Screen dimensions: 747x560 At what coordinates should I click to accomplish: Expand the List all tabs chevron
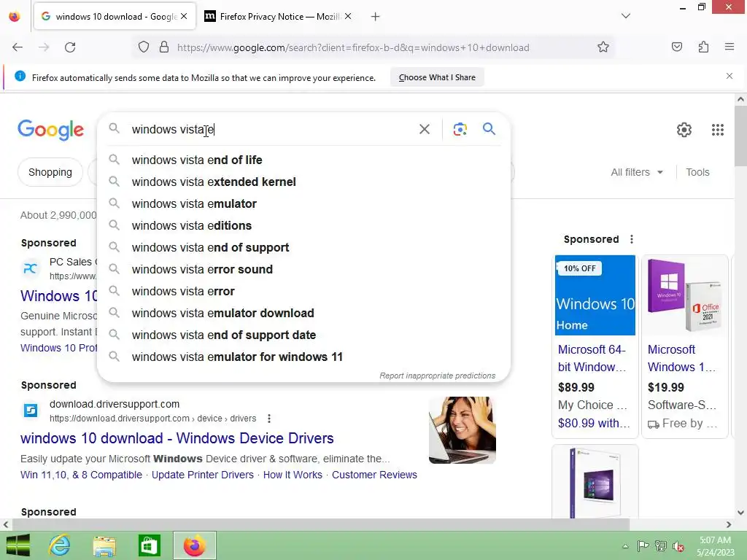(x=626, y=16)
